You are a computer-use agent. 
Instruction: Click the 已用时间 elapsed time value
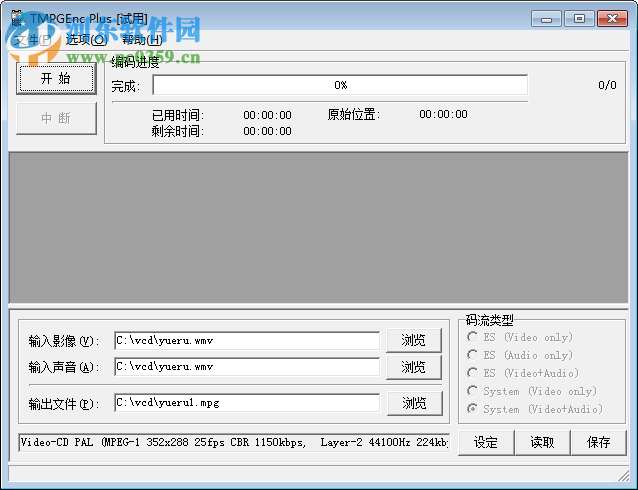point(267,115)
